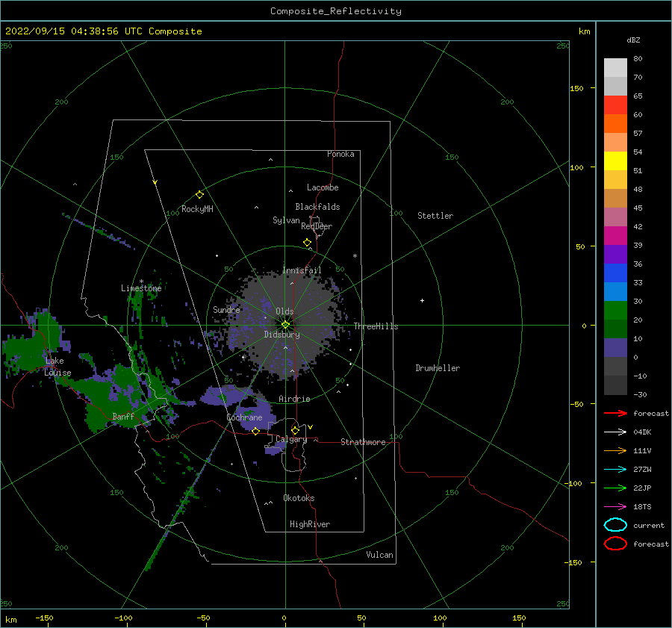
Task: Click the Blackfalds city label
Action: (317, 207)
